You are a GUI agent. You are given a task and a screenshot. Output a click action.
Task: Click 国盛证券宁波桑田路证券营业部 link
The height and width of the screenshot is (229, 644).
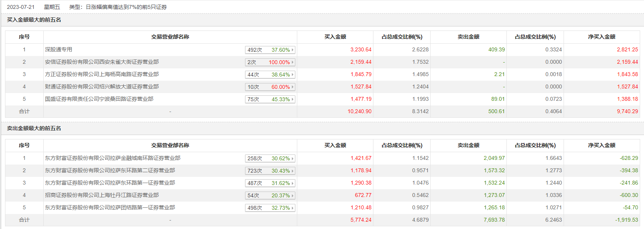99,99
